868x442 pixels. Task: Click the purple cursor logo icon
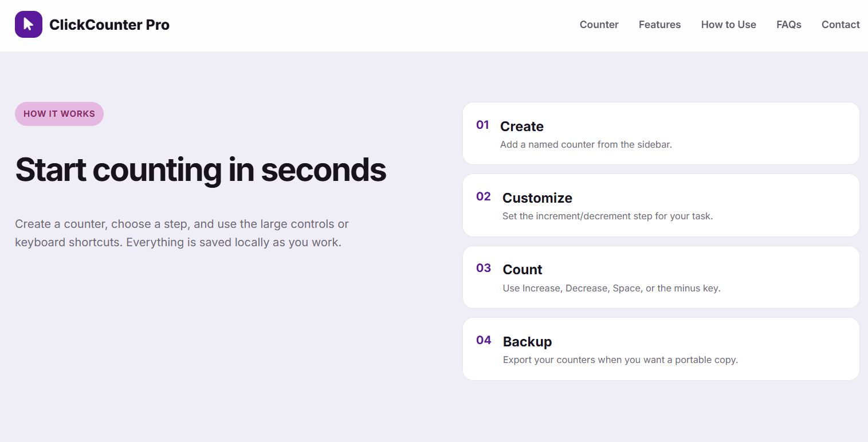click(29, 25)
